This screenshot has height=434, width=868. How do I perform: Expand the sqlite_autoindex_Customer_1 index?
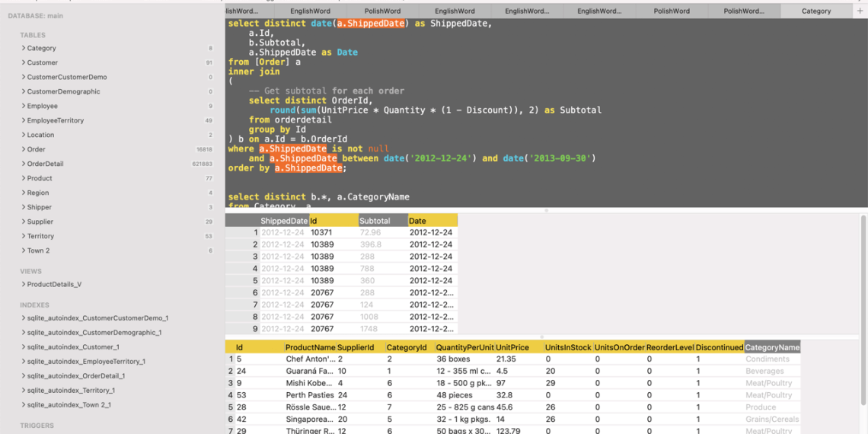pos(24,347)
